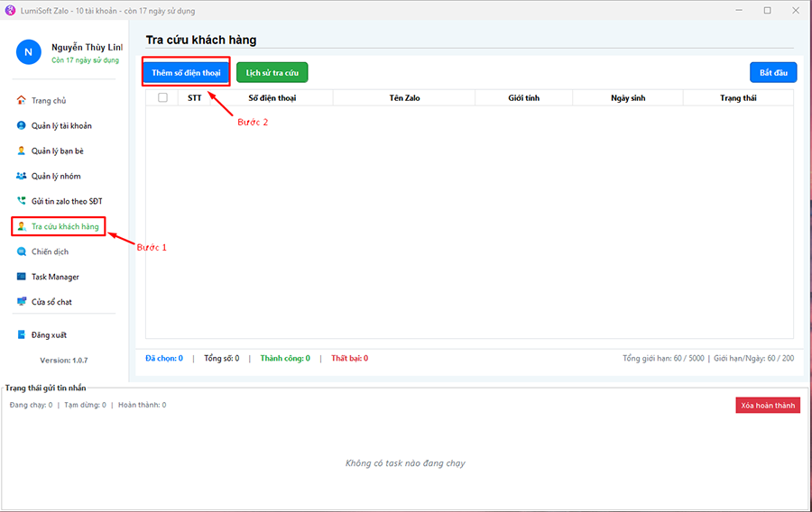Toggle the select-all checkbox in table header
Viewport: 812px width, 512px height.
pos(162,97)
